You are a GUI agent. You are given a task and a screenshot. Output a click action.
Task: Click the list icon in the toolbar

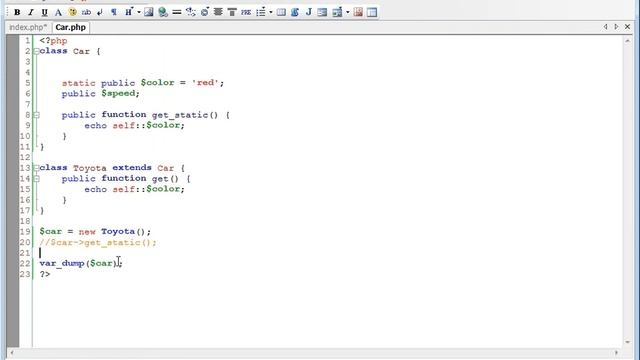[261, 12]
